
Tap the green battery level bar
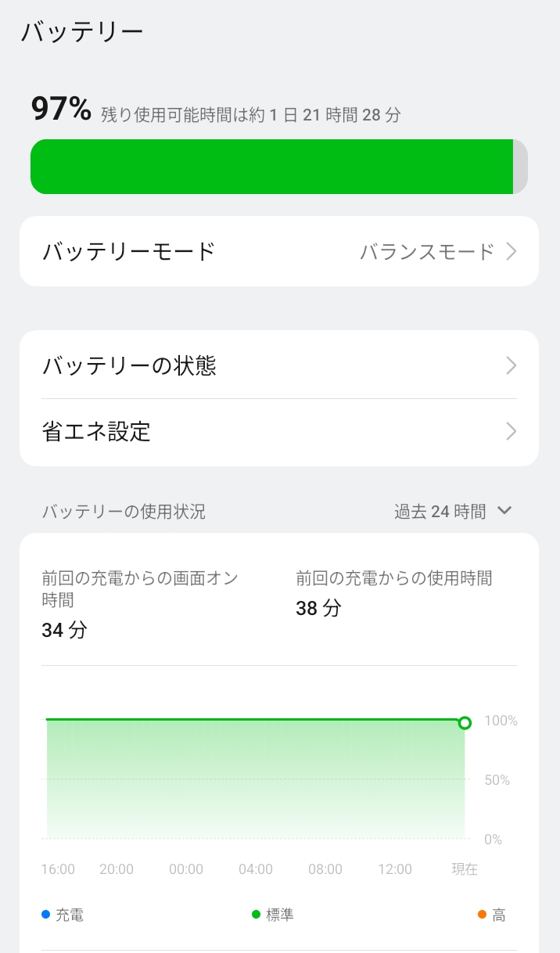[271, 167]
